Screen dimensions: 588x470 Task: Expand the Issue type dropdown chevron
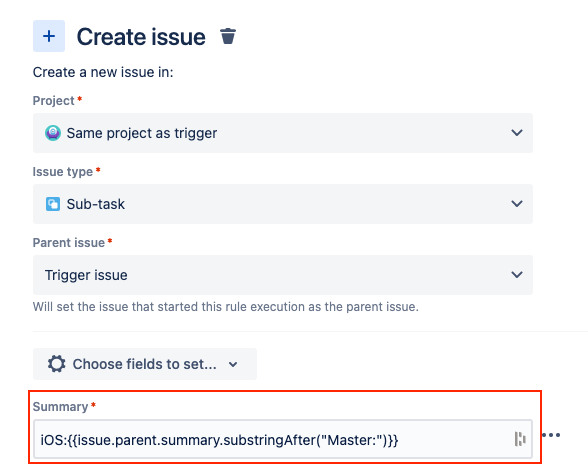[517, 204]
